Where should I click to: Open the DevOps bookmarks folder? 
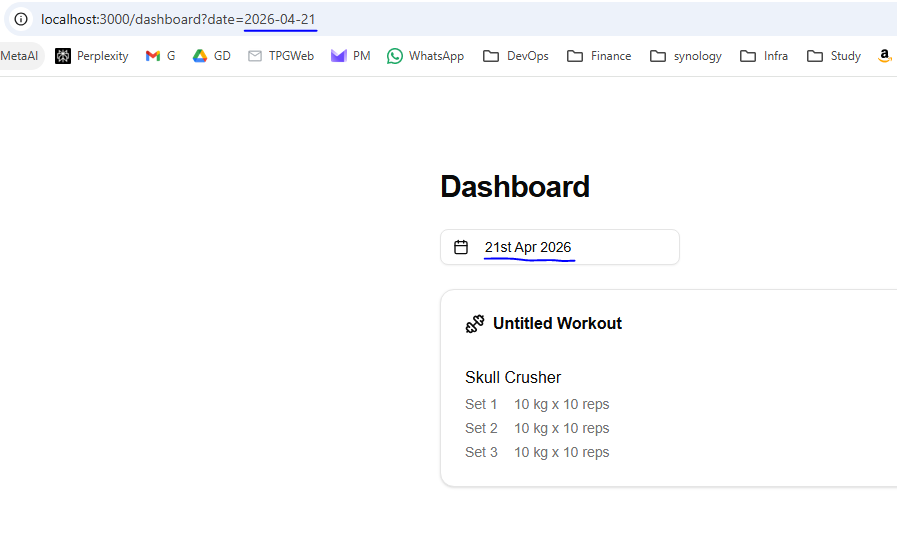pyautogui.click(x=515, y=56)
